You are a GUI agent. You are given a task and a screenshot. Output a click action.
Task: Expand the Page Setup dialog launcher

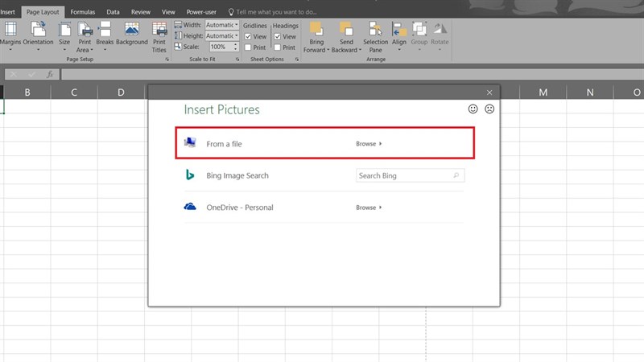coord(167,60)
